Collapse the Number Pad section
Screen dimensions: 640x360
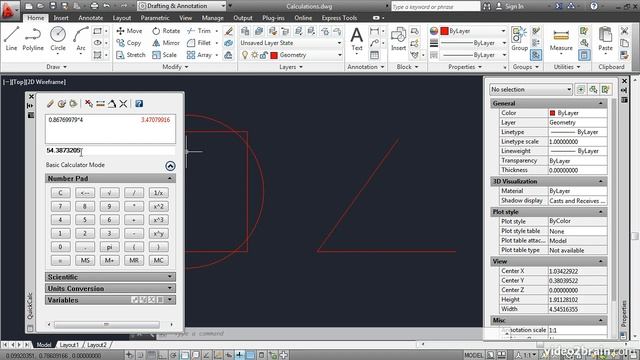(x=110, y=178)
